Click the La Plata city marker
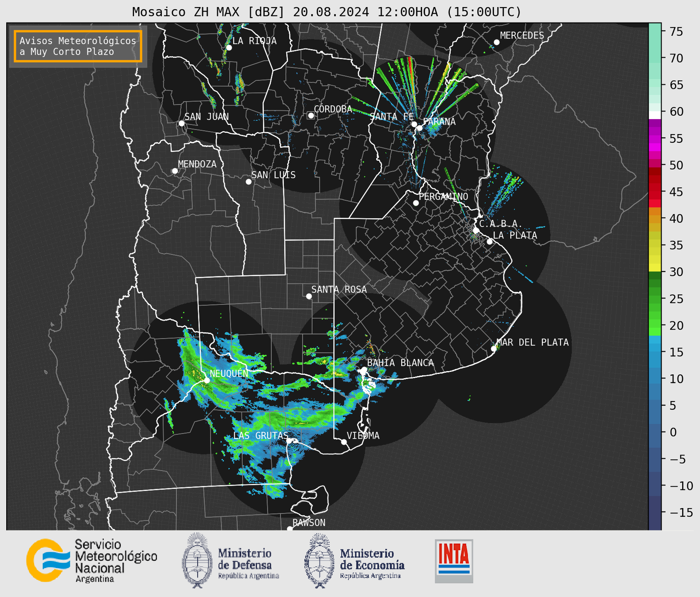Viewport: 700px width, 597px height. click(x=490, y=242)
